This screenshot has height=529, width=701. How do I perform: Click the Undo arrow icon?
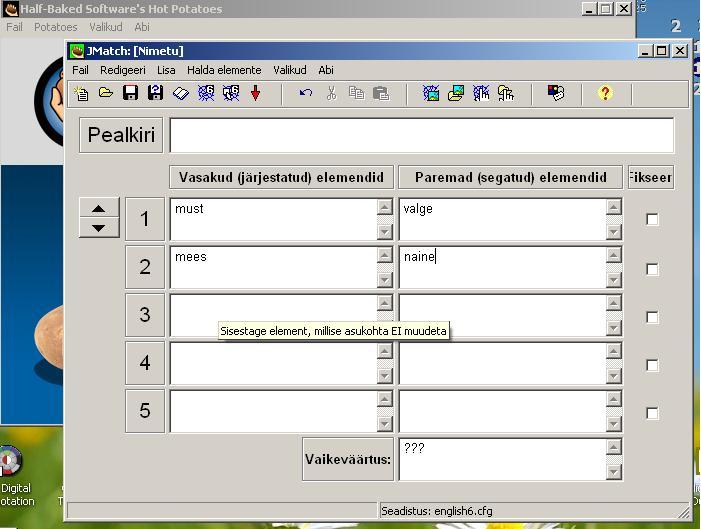pos(306,93)
